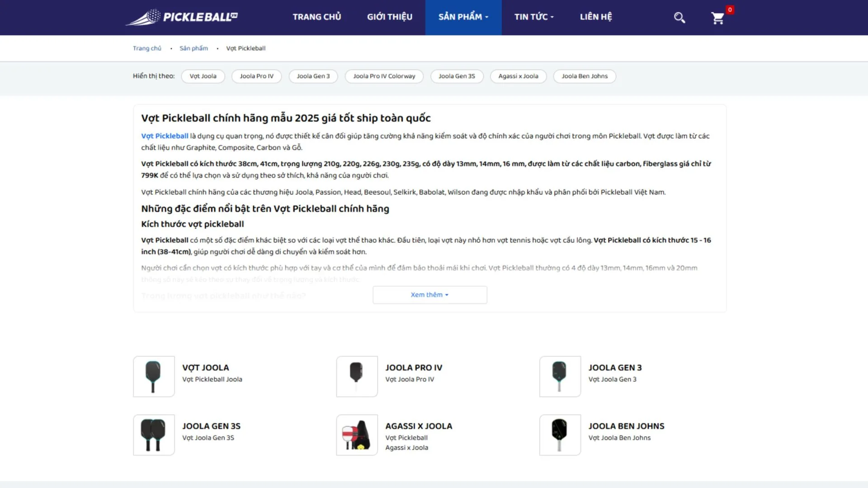Expand the Tin tức dropdown menu
Viewport: 868px width, 488px height.
533,17
